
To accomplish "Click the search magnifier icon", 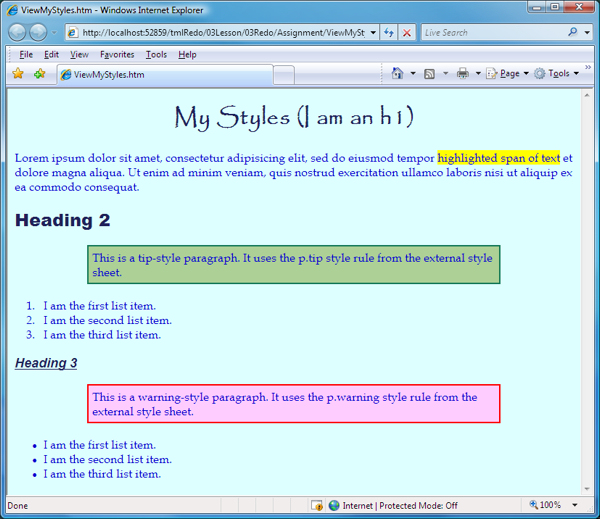I will pyautogui.click(x=573, y=32).
